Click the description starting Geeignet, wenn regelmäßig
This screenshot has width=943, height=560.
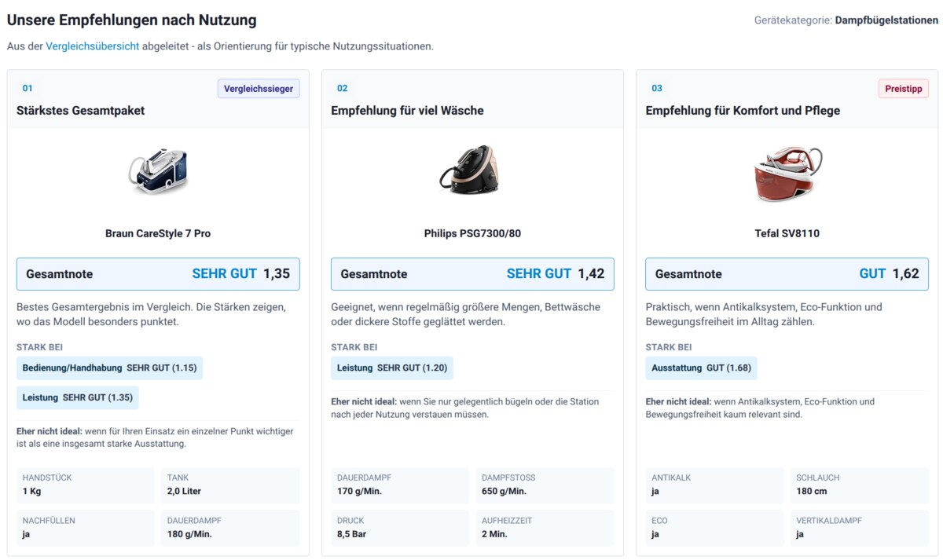point(466,314)
